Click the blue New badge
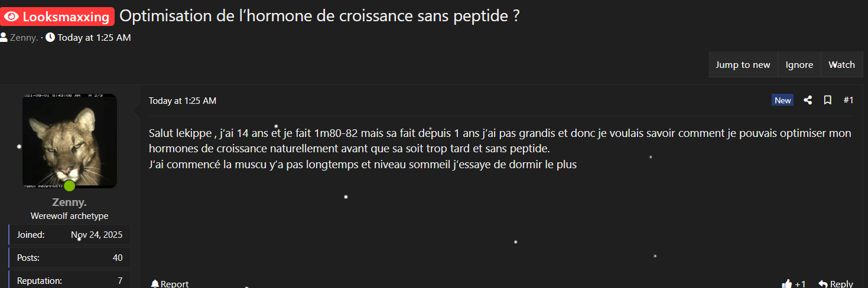Image resolution: width=868 pixels, height=288 pixels. pyautogui.click(x=782, y=100)
